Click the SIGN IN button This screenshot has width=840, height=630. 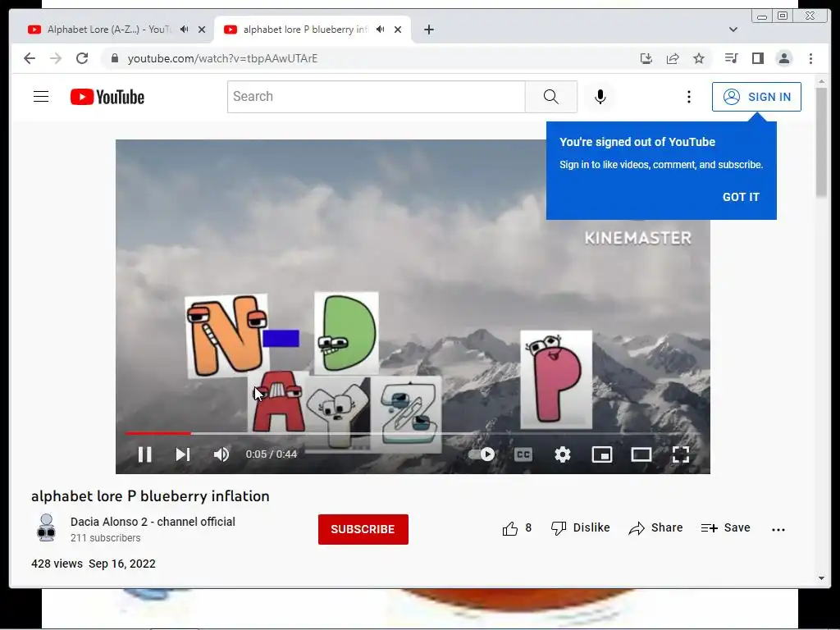pos(756,97)
